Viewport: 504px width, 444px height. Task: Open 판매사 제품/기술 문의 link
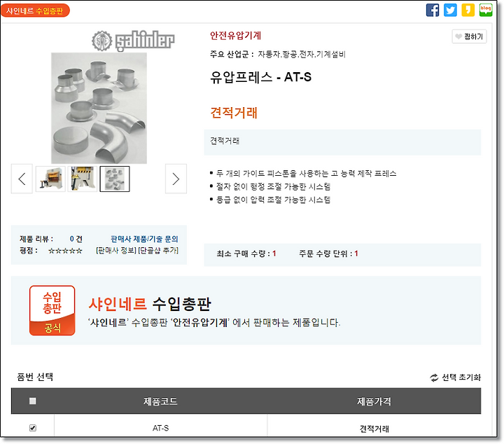pyautogui.click(x=144, y=239)
